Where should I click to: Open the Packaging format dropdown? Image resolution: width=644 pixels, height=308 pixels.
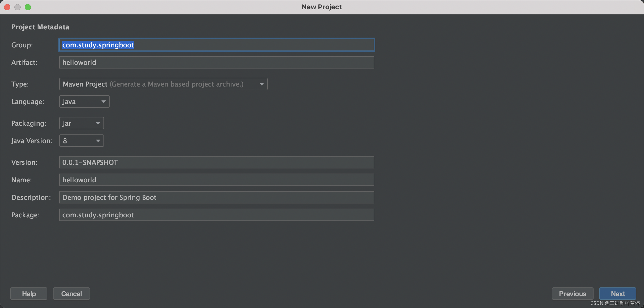(81, 123)
